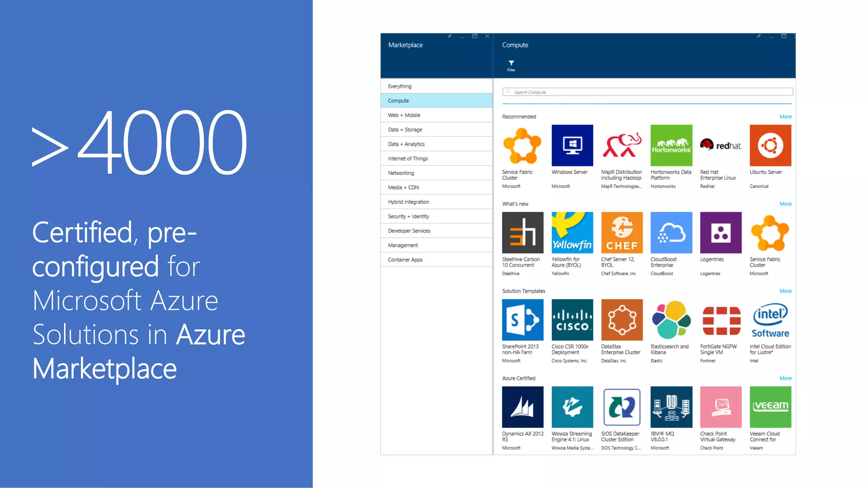Select the Logentries icon
This screenshot has width=868, height=488.
[721, 233]
